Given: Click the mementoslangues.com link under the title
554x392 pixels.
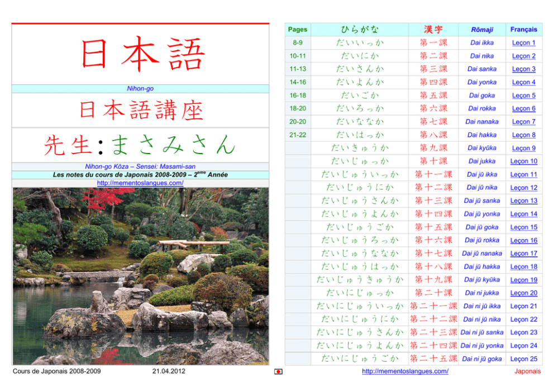Looking at the screenshot, I should coord(140,183).
